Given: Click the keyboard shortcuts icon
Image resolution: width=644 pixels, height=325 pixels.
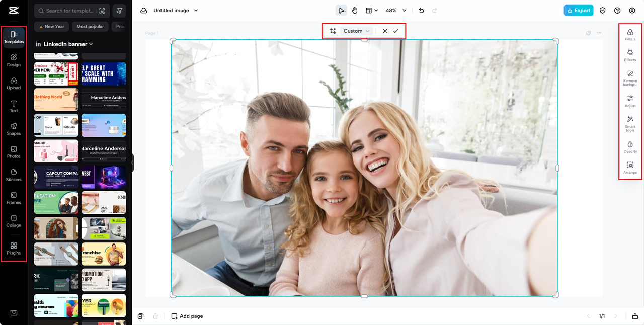Looking at the screenshot, I should [x=14, y=313].
